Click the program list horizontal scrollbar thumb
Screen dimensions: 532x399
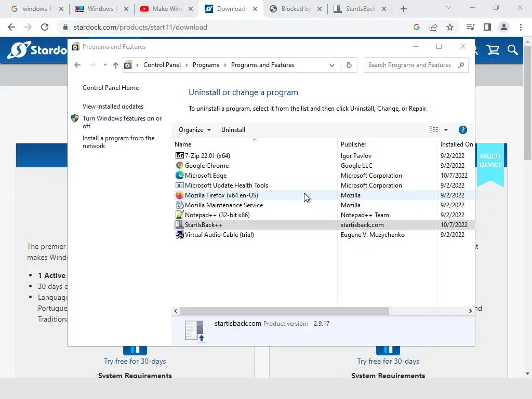285,311
